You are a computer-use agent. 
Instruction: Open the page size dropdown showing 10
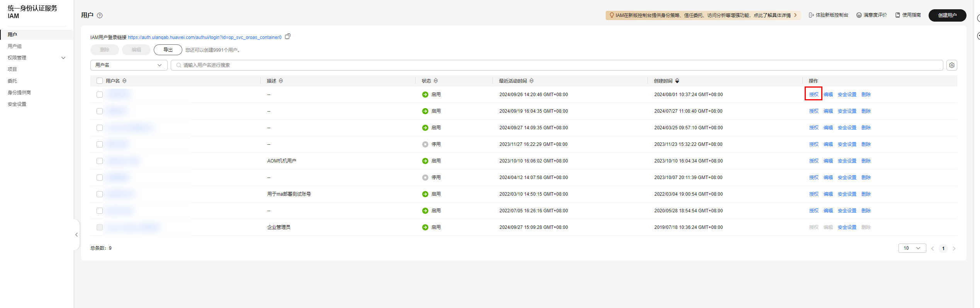point(912,248)
